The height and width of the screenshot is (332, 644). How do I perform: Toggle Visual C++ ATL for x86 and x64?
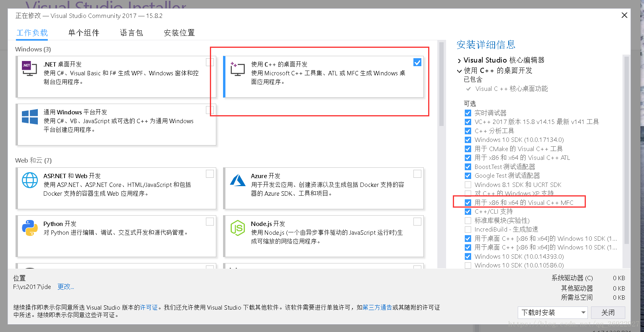468,158
